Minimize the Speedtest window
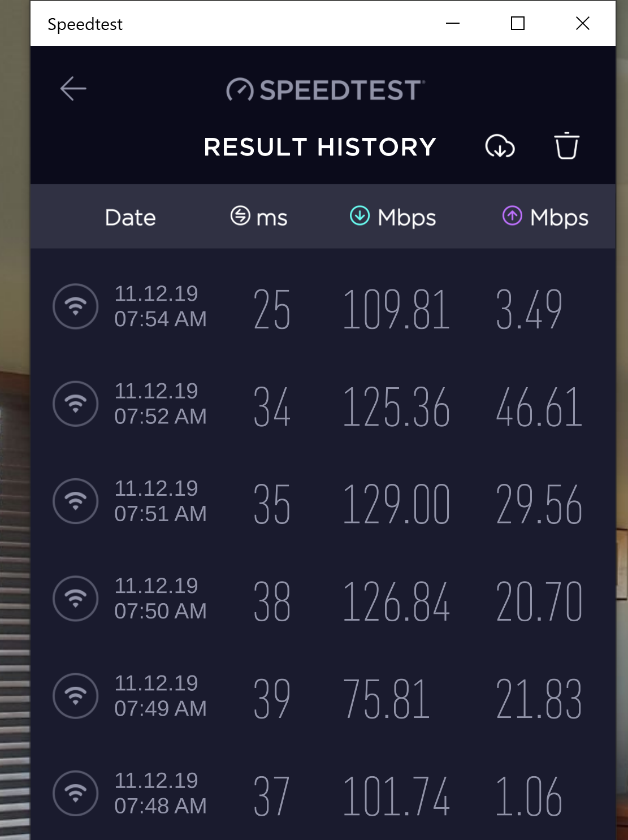 tap(453, 23)
